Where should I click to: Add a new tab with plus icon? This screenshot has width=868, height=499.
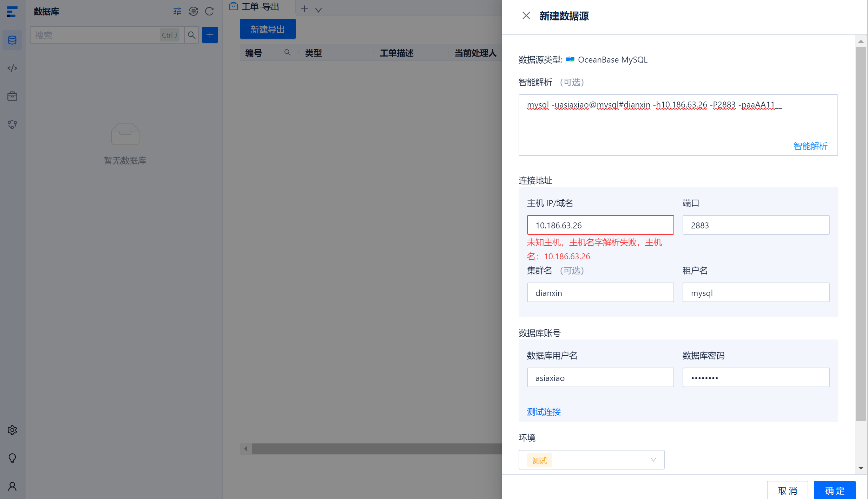(304, 9)
